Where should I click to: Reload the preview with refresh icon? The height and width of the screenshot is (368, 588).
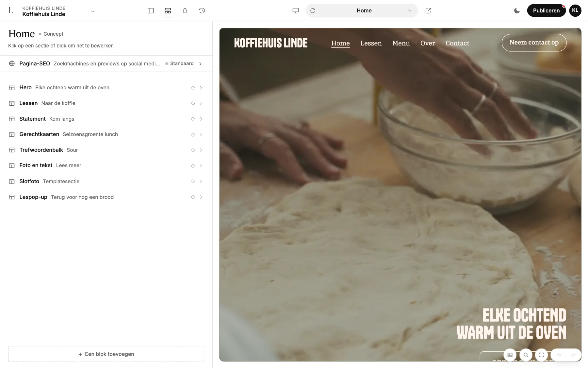click(x=313, y=10)
